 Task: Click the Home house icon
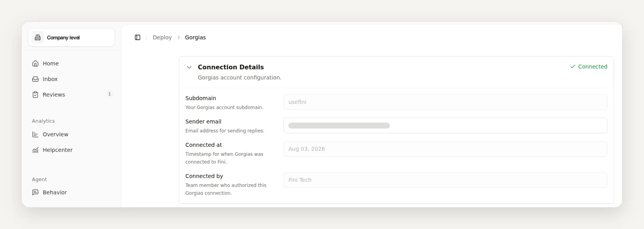(x=35, y=63)
